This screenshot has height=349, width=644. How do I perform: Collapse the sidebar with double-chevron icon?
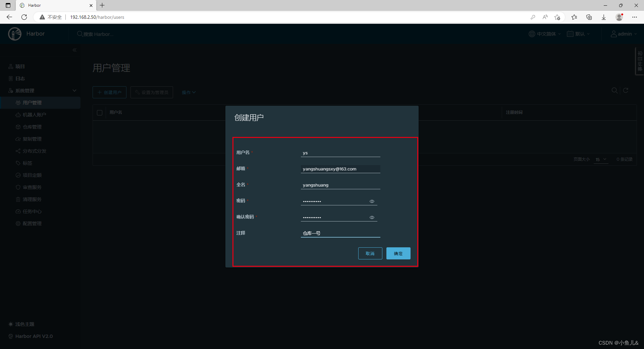pos(74,50)
